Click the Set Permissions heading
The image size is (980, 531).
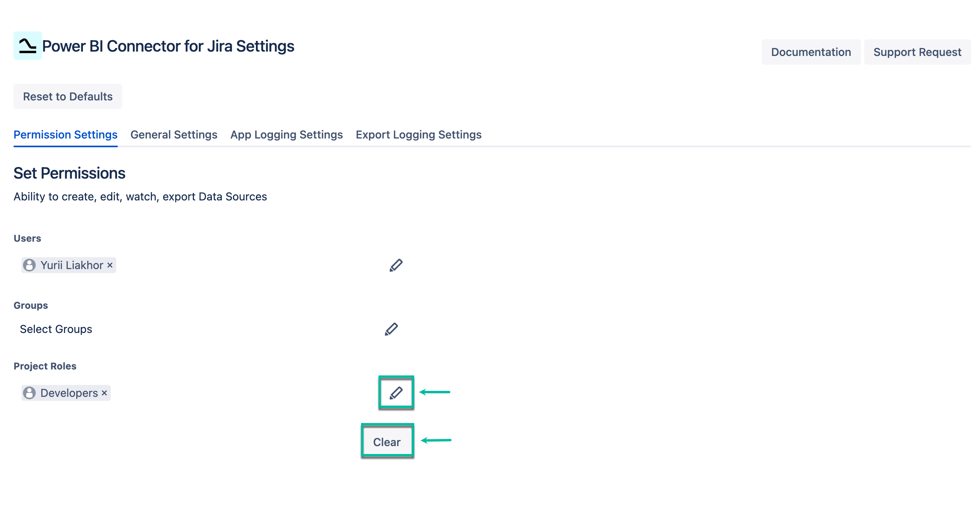click(69, 173)
